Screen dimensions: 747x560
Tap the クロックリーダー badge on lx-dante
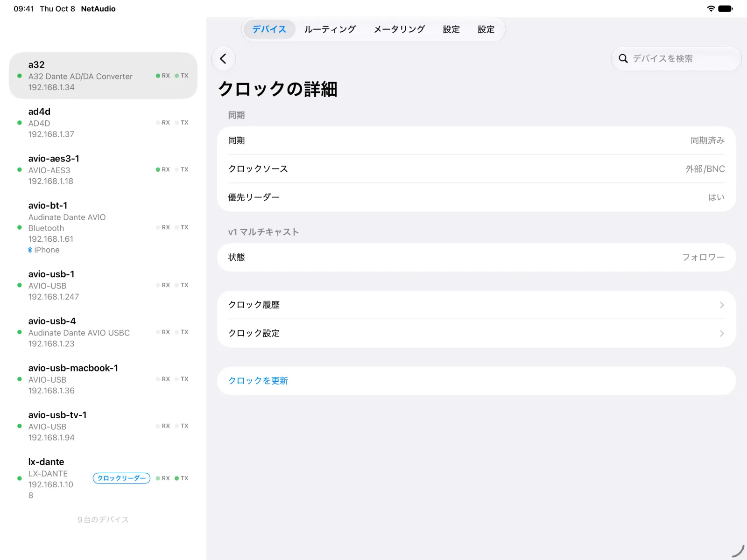click(x=121, y=478)
